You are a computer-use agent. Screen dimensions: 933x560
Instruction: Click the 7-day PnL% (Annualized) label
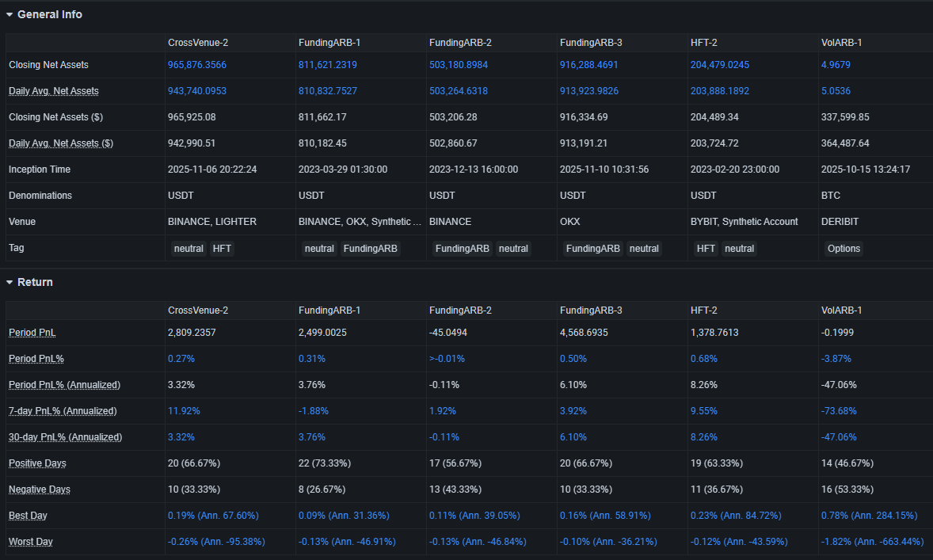pyautogui.click(x=63, y=411)
